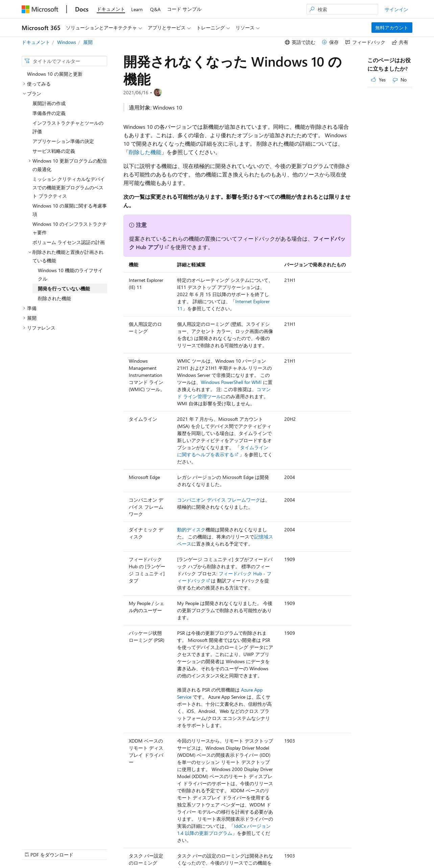This screenshot has width=434, height=868.
Task: Expand the 準備 tree node
Action: [24, 308]
